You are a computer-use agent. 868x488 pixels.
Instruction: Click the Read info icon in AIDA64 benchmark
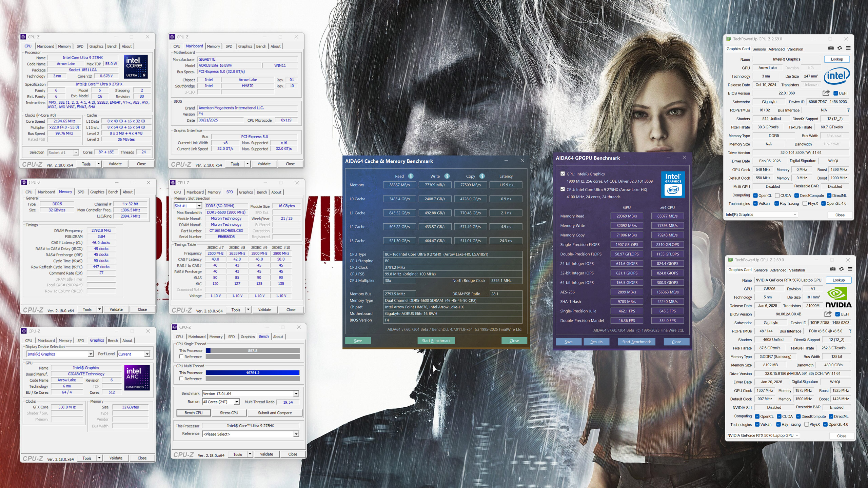[x=411, y=176]
